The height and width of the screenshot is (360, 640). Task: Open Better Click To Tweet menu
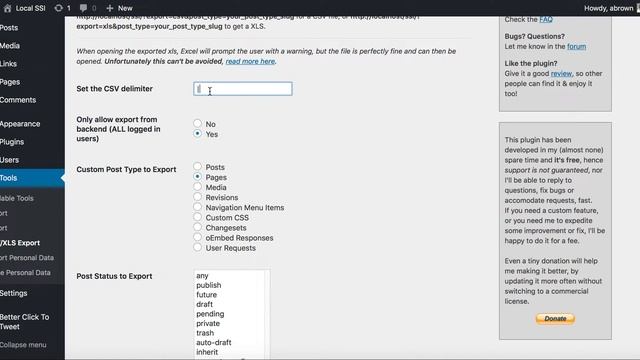[24, 322]
